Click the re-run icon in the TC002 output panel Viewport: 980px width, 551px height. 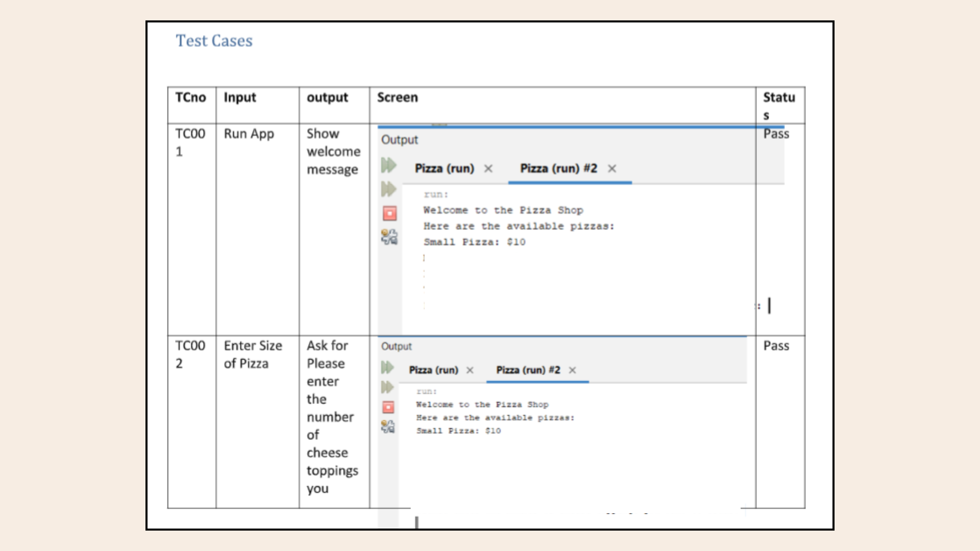(387, 367)
